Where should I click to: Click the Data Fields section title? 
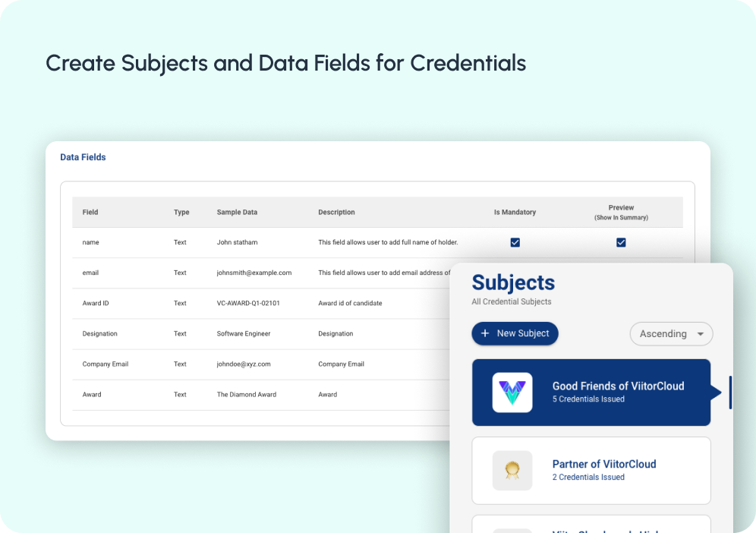[x=83, y=157]
